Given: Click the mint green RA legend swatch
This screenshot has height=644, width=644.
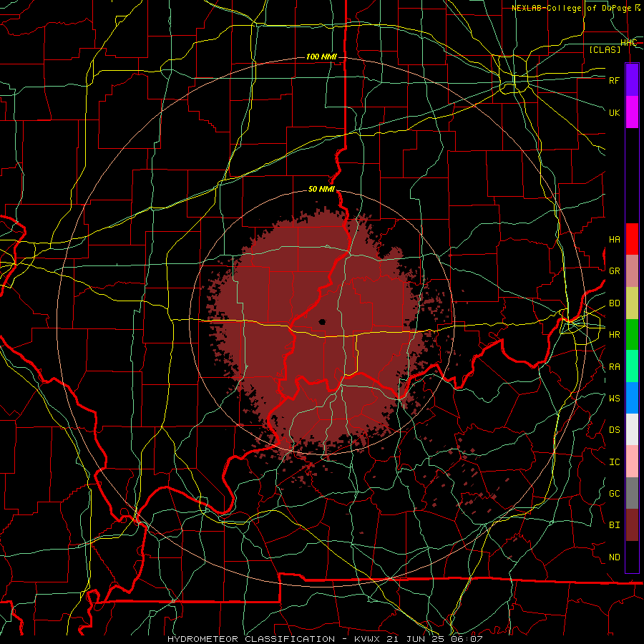Looking at the screenshot, I should click(632, 366).
